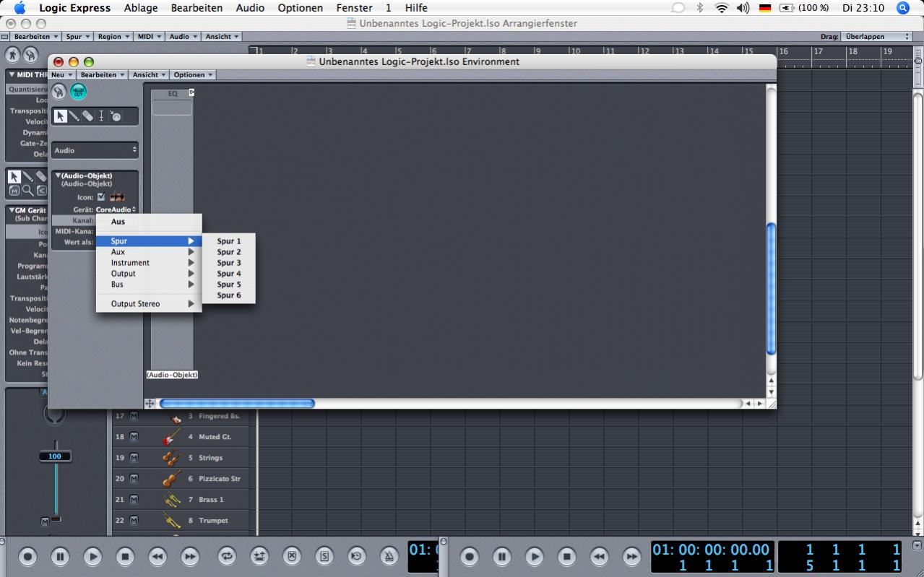Click the Environment horizontal scrollbar thumb
The width and height of the screenshot is (924, 577).
236,404
